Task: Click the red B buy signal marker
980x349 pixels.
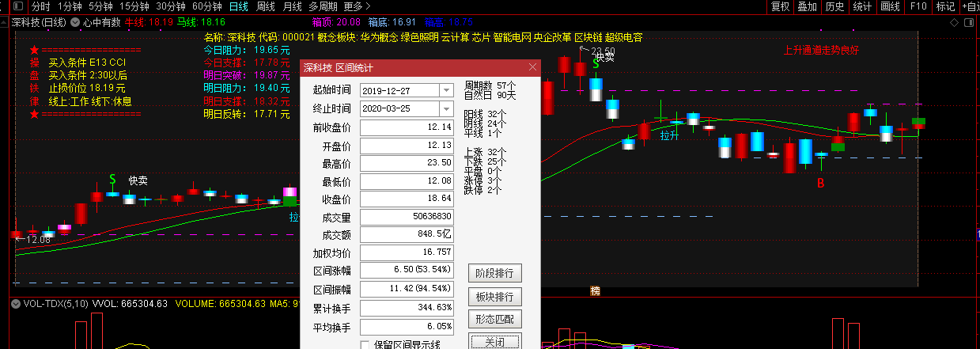Action: click(x=821, y=184)
